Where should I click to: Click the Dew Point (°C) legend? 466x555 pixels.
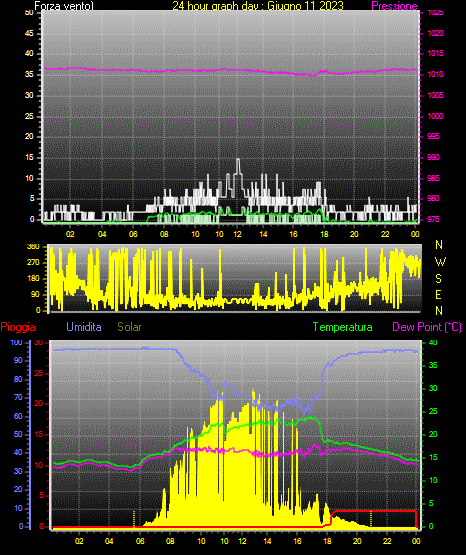(427, 327)
